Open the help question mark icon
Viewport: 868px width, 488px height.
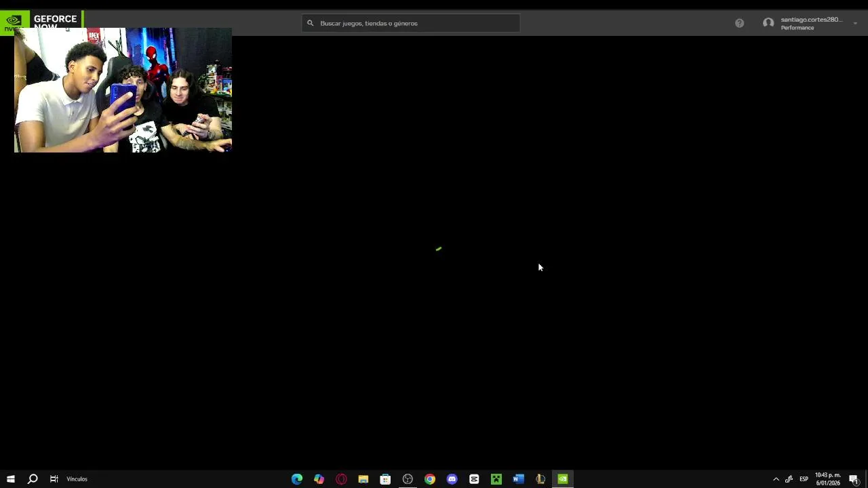click(x=739, y=23)
